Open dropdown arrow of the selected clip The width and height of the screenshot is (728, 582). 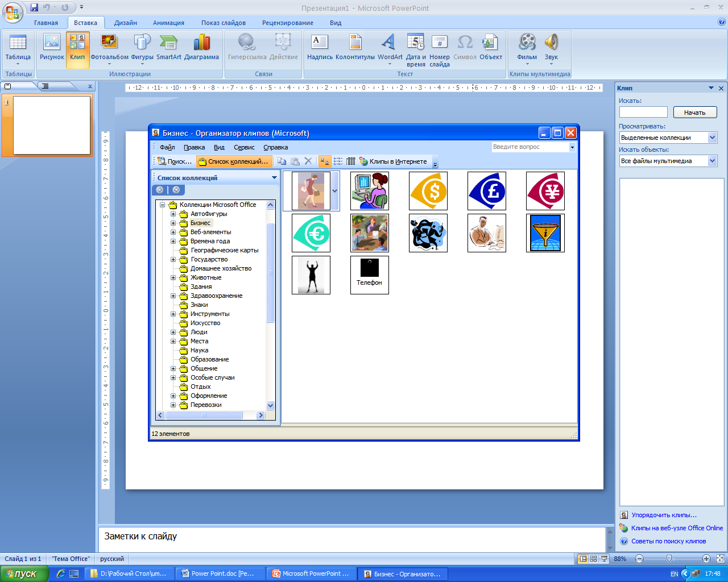[335, 191]
